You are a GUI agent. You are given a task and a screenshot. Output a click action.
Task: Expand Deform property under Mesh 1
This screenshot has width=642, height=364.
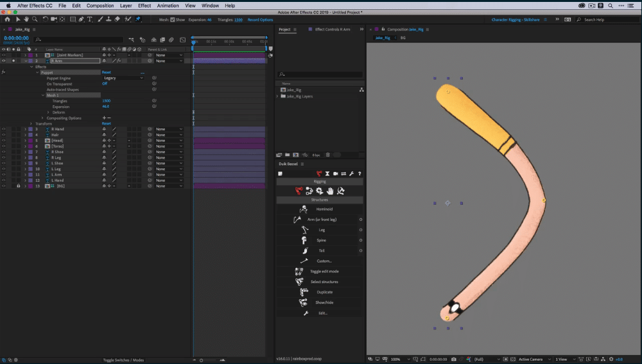point(48,112)
